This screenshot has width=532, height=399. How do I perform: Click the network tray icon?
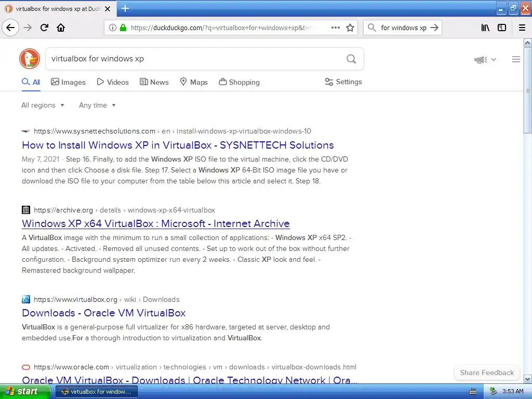[x=494, y=392]
